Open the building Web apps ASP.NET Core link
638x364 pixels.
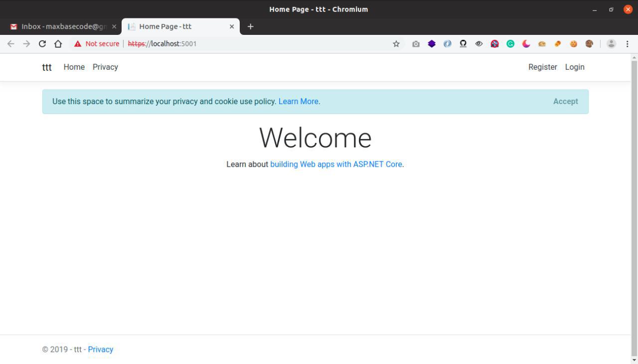(336, 164)
